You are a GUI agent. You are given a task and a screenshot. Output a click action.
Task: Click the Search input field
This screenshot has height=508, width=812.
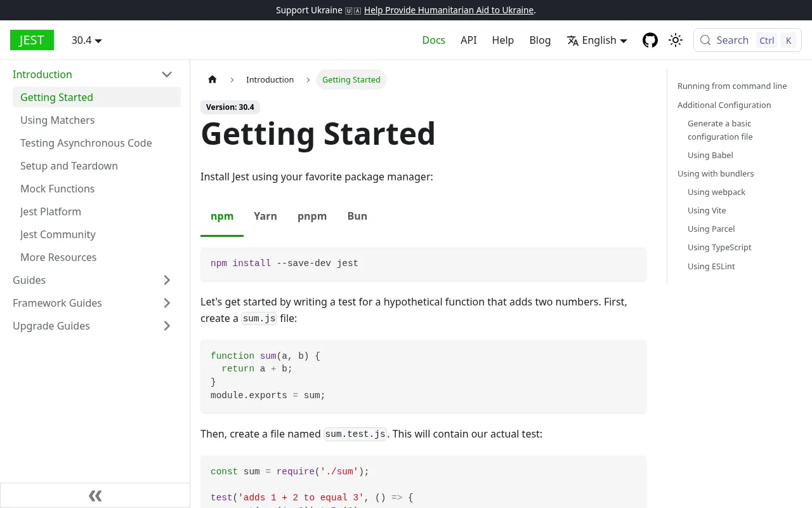tap(747, 41)
